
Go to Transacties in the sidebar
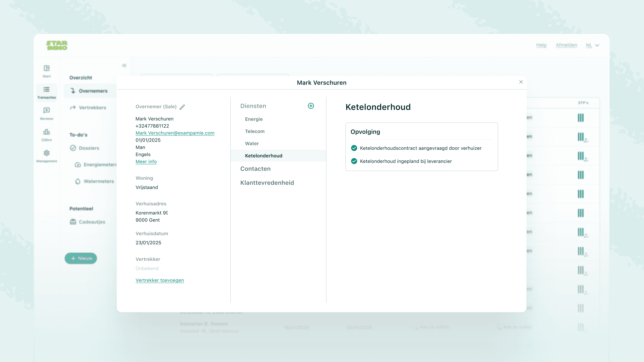pyautogui.click(x=46, y=93)
